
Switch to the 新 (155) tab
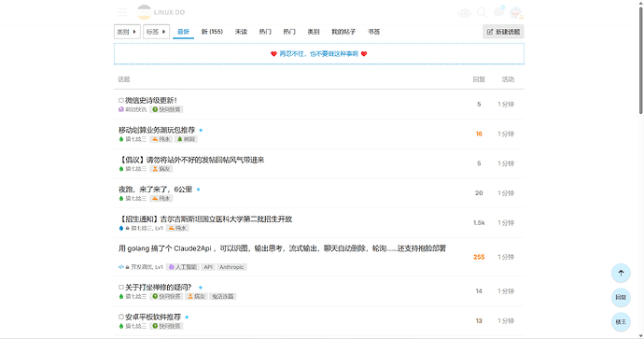tap(212, 32)
